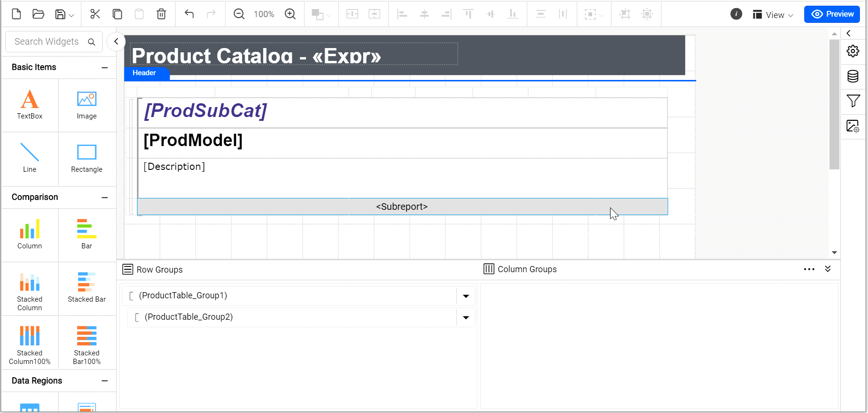The height and width of the screenshot is (413, 868).
Task: Click the Save icon in the toolbar
Action: (x=60, y=14)
